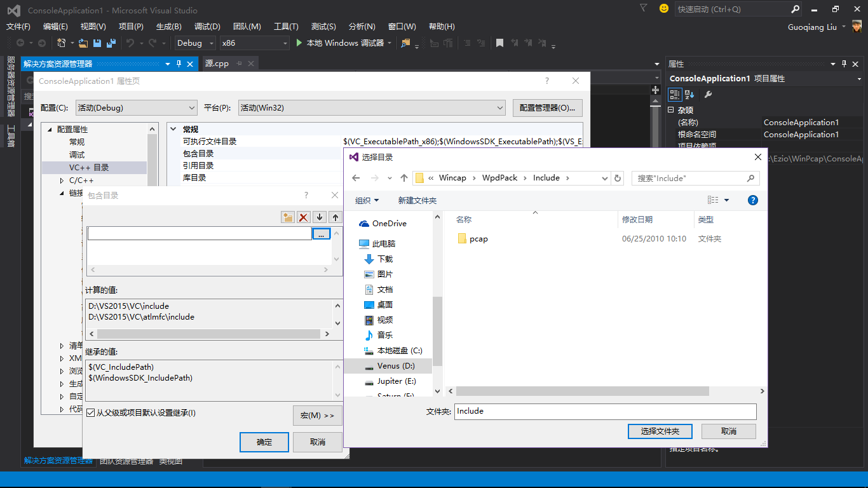The width and height of the screenshot is (868, 488).
Task: Open the 组织 dropdown in 选择目录
Action: click(x=367, y=201)
